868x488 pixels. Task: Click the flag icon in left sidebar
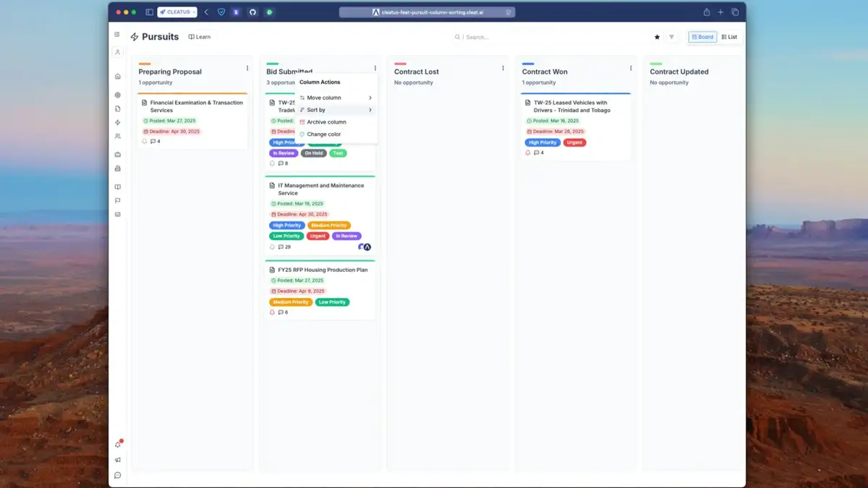click(x=118, y=201)
